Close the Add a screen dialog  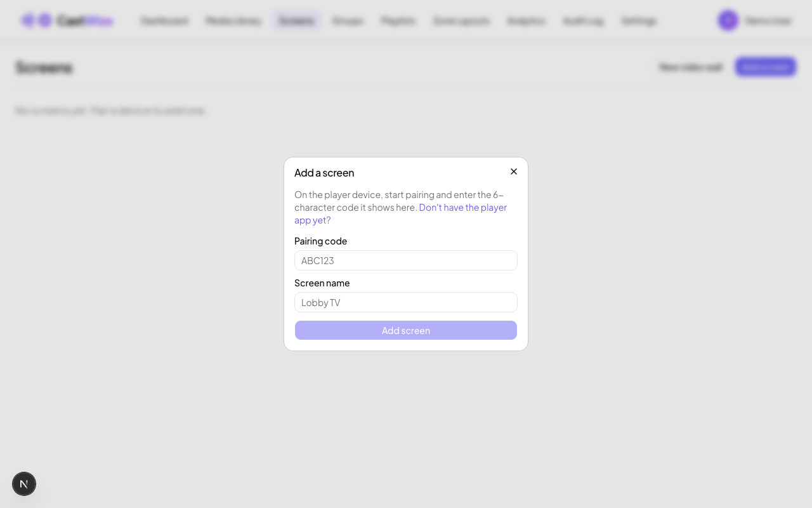tap(514, 171)
